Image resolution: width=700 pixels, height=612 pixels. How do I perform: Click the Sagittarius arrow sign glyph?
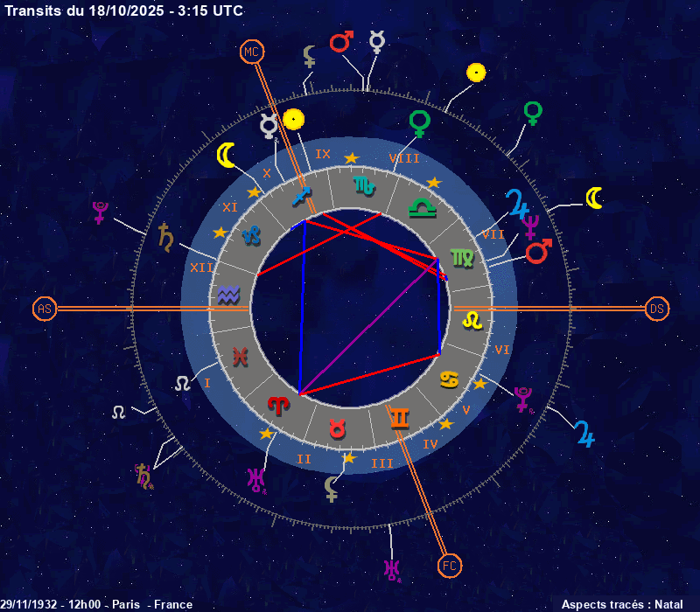point(302,197)
